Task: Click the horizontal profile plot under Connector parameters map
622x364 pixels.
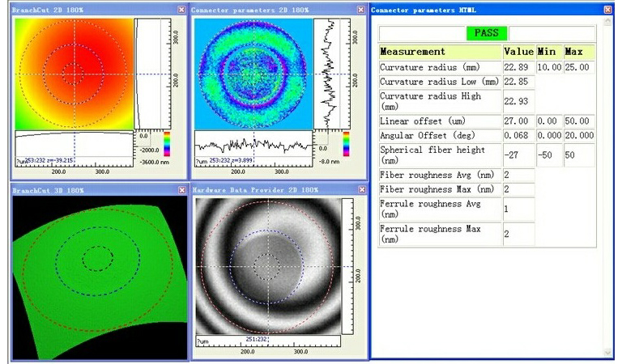Action: point(253,146)
